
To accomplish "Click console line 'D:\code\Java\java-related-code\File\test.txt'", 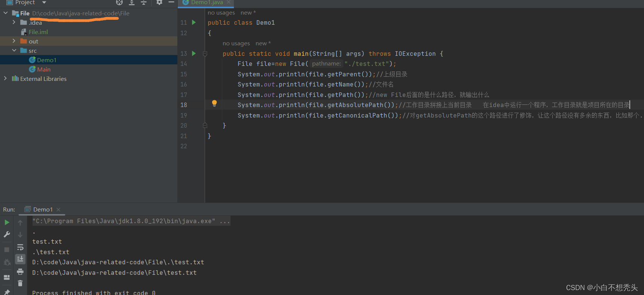I will tap(115, 273).
